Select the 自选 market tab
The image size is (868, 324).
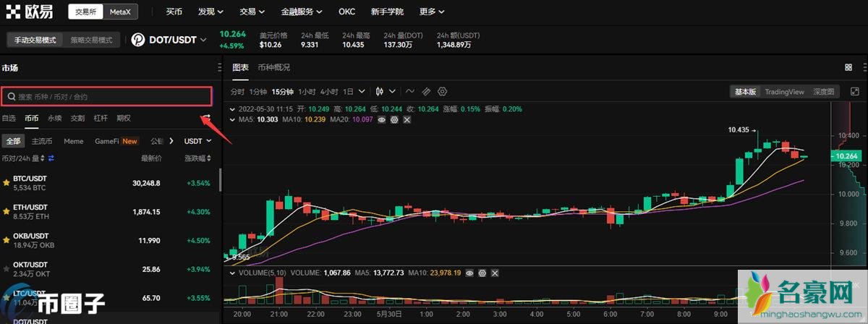9,118
